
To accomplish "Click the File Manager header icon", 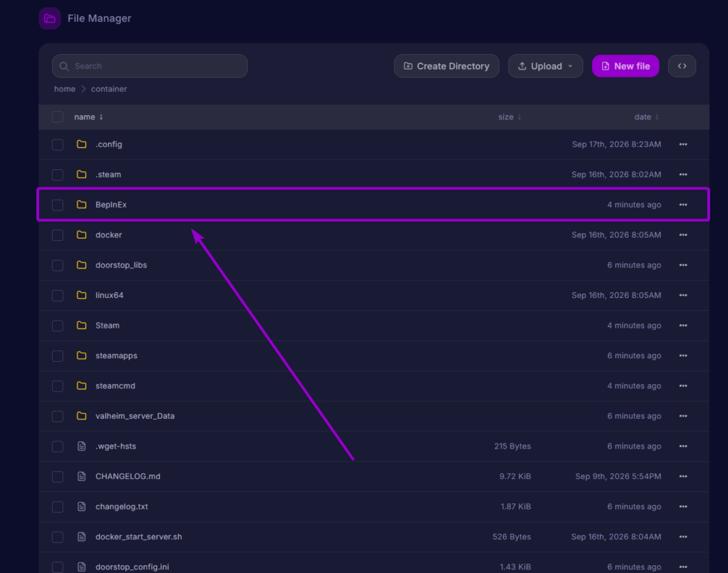I will coord(50,18).
